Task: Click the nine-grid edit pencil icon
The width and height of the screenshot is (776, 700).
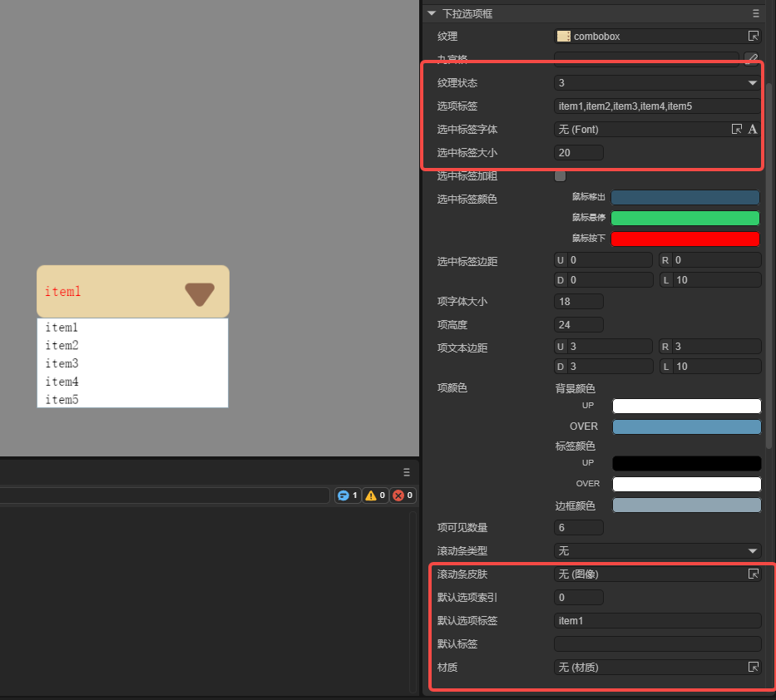Action: point(751,59)
